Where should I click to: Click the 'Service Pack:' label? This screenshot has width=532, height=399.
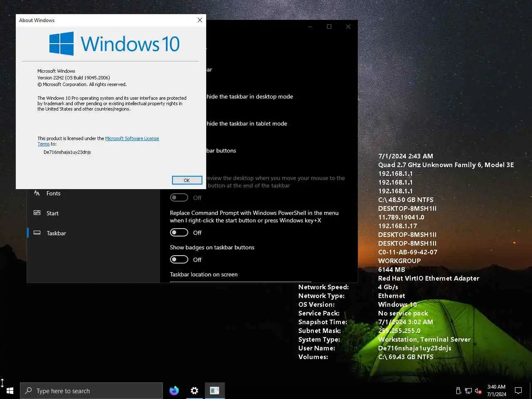point(319,313)
